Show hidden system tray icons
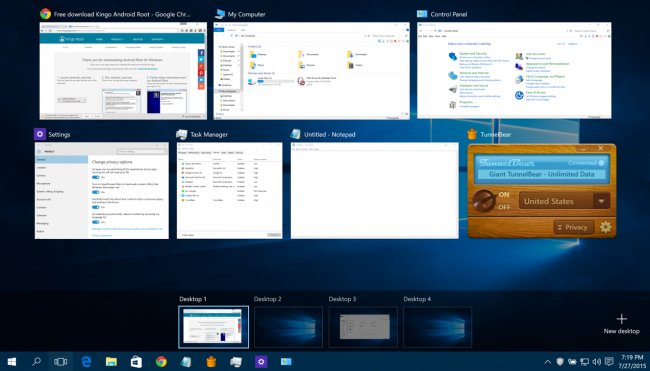The height and width of the screenshot is (371, 650). 548,362
